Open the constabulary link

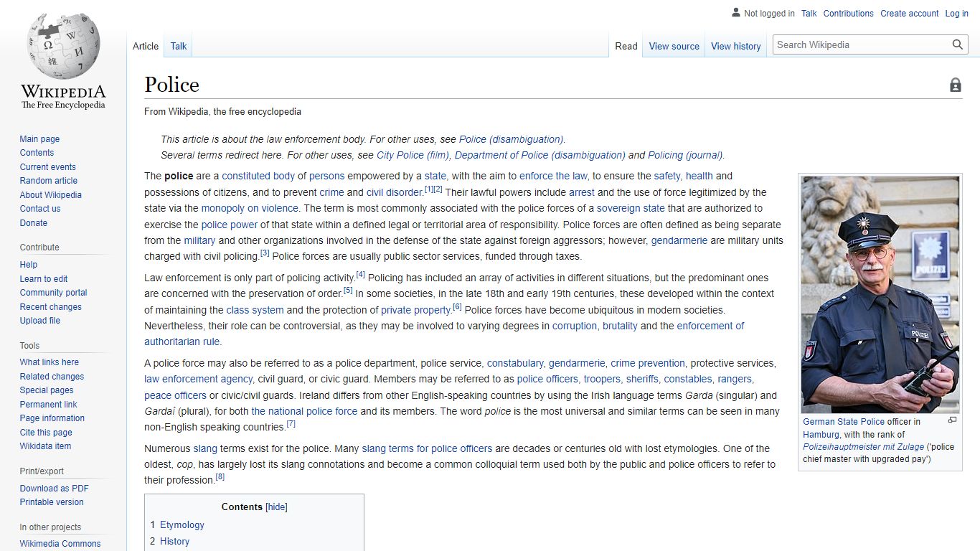515,363
